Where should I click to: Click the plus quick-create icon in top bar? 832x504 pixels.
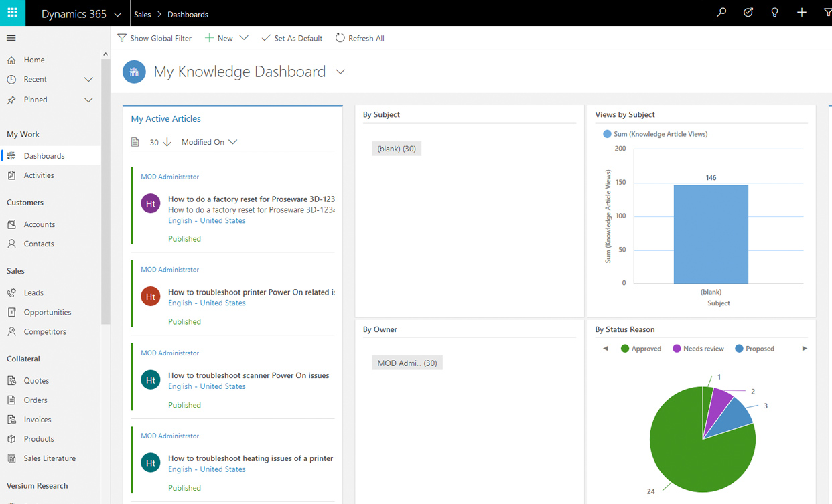(x=802, y=13)
